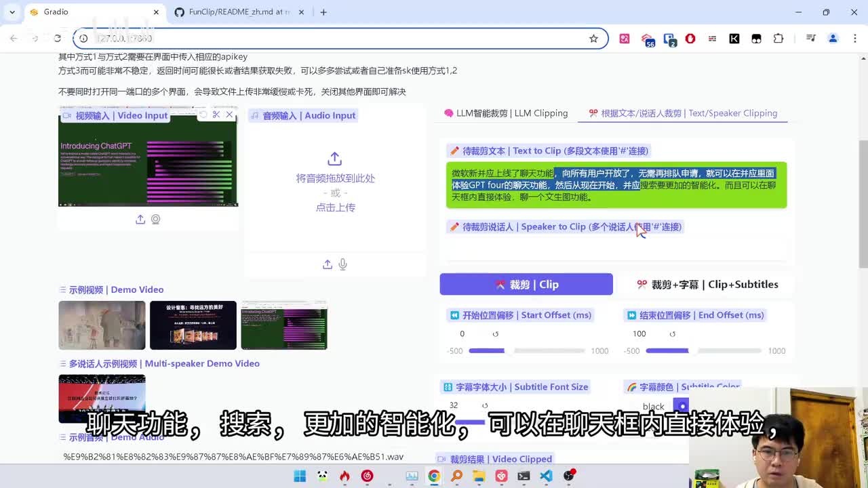Bookmark this page with the star icon
This screenshot has width=868, height=488.
point(593,39)
